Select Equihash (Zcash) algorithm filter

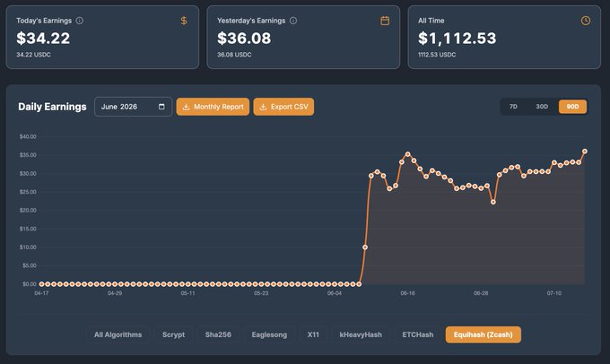pos(484,334)
